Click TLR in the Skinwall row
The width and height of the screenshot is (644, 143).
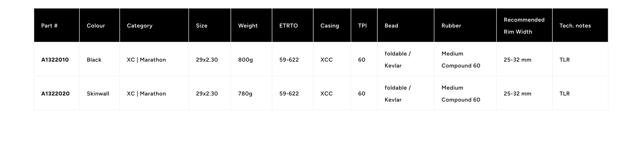coord(565,94)
